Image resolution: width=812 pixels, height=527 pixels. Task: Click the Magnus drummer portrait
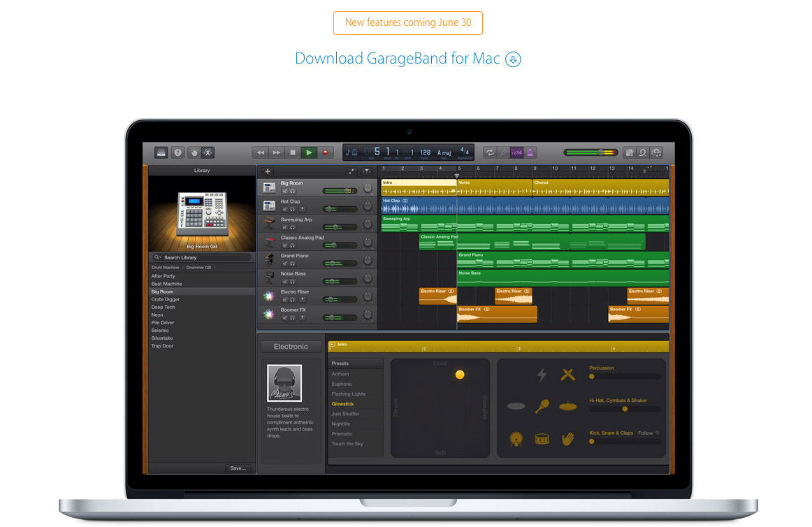[284, 383]
